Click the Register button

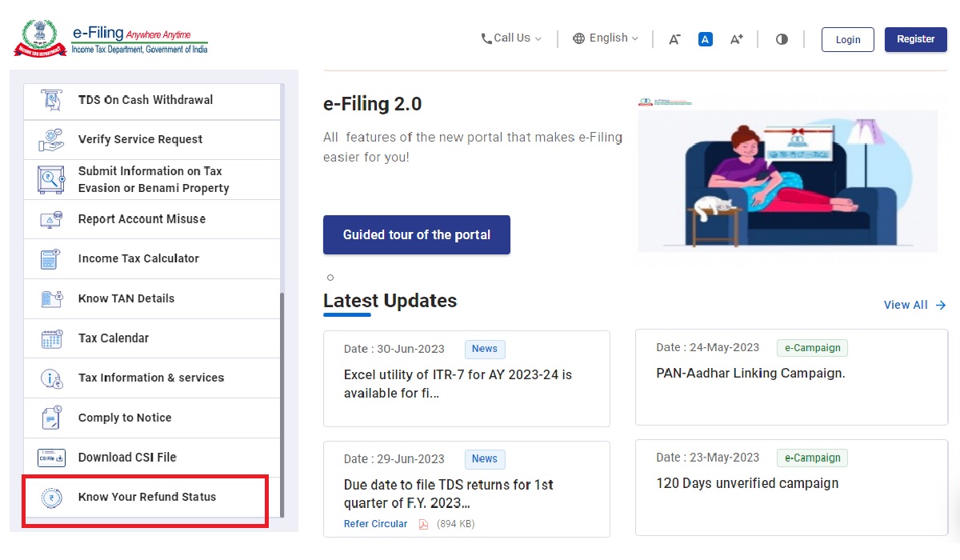[915, 39]
